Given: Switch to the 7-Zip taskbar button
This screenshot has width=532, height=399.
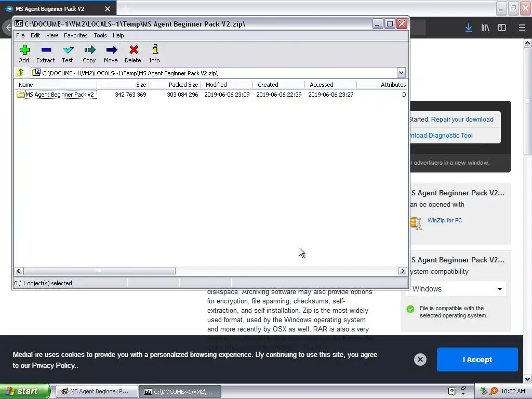Looking at the screenshot, I should tap(180, 391).
